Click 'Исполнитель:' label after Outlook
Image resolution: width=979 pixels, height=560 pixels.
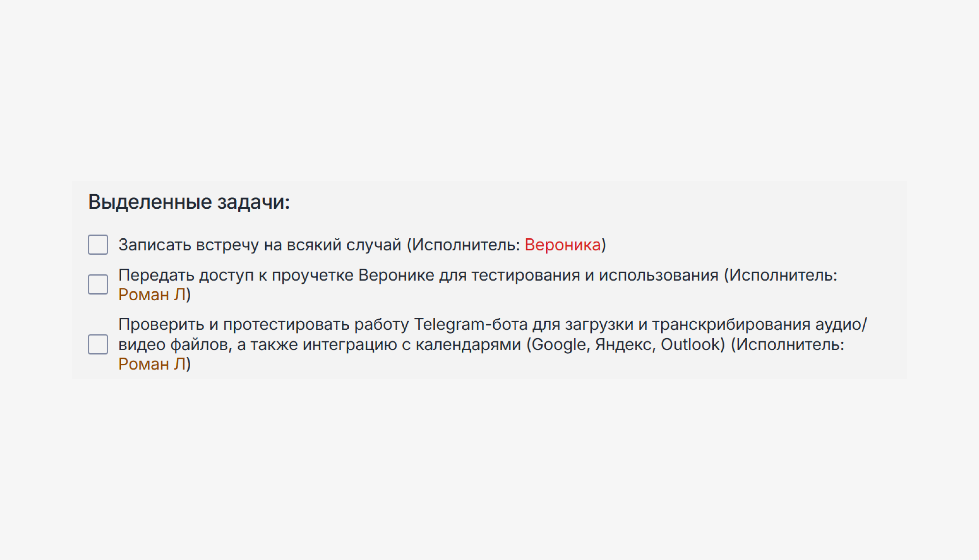790,345
